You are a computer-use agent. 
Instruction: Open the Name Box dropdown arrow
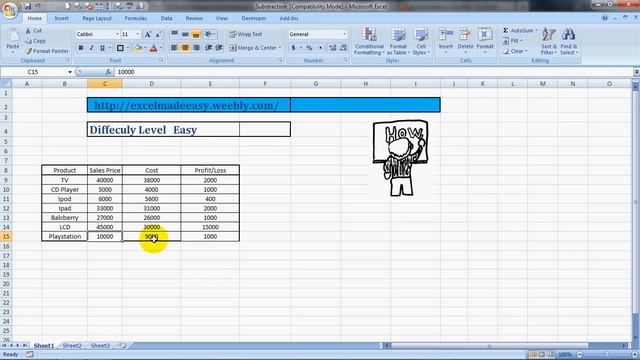point(70,72)
